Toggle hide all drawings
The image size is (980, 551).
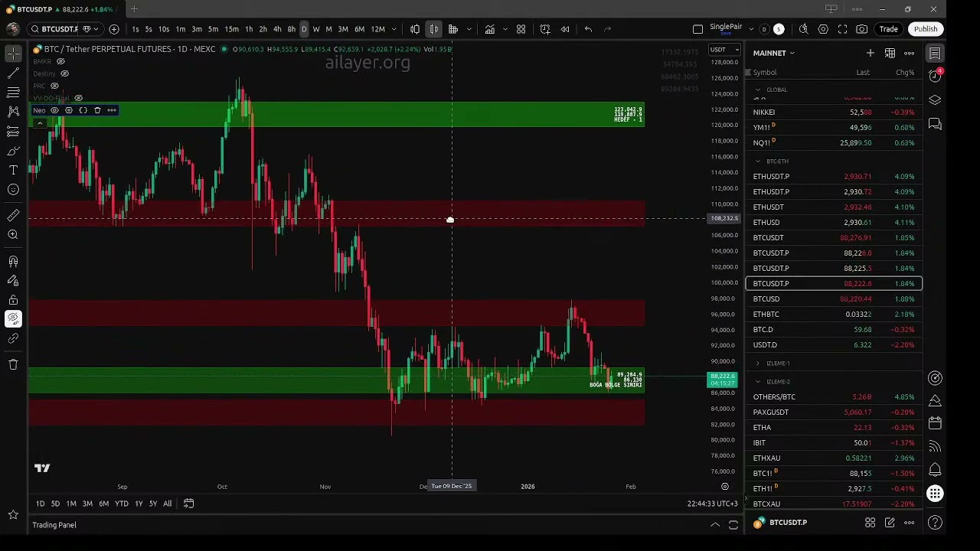click(x=13, y=318)
